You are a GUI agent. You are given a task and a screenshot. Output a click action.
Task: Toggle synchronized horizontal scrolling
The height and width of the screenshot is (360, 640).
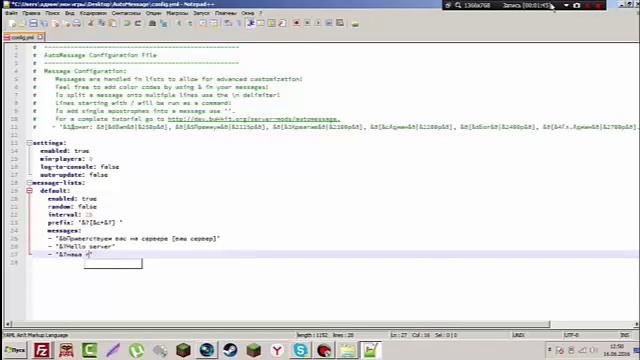[x=214, y=23]
